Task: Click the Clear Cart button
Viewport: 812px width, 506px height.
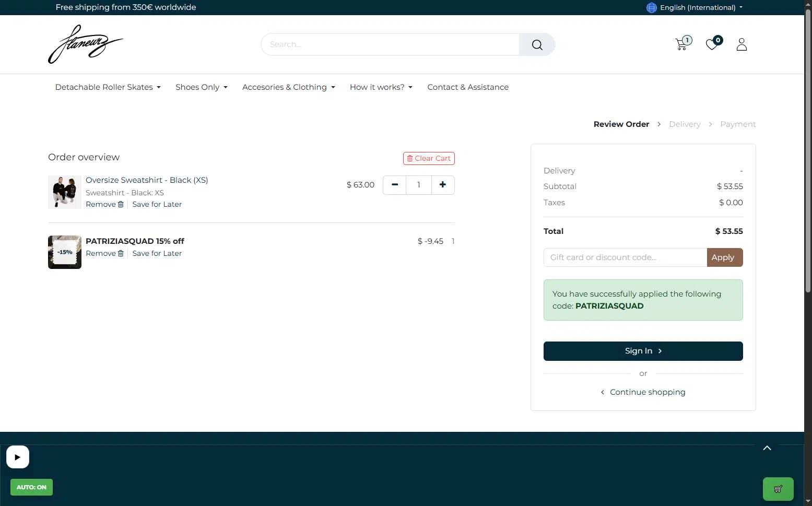Action: tap(429, 158)
